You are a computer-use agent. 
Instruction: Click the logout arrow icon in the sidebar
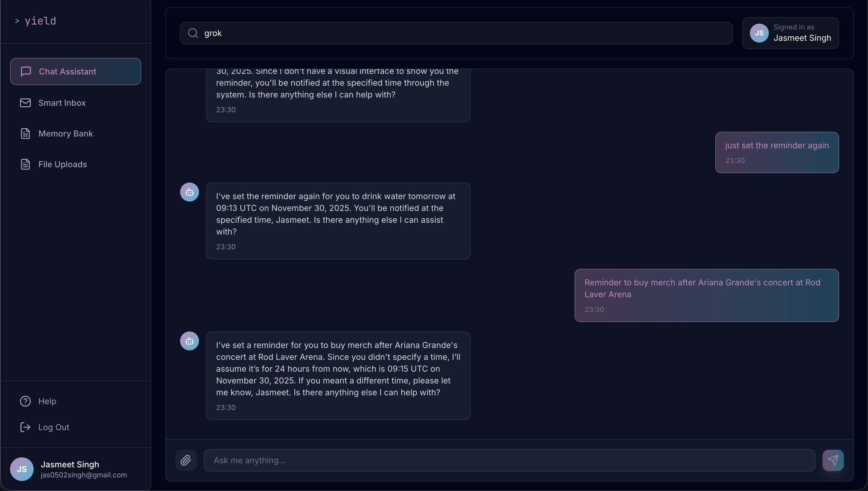pos(25,427)
